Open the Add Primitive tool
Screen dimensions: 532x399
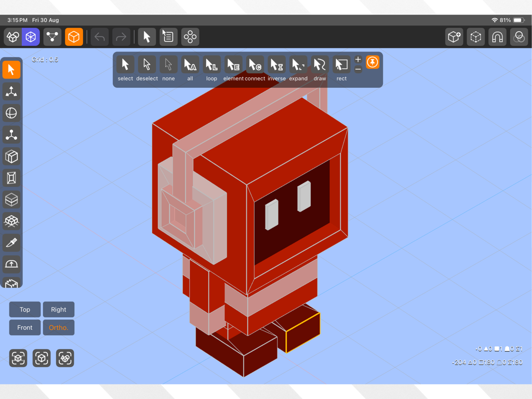[454, 36]
